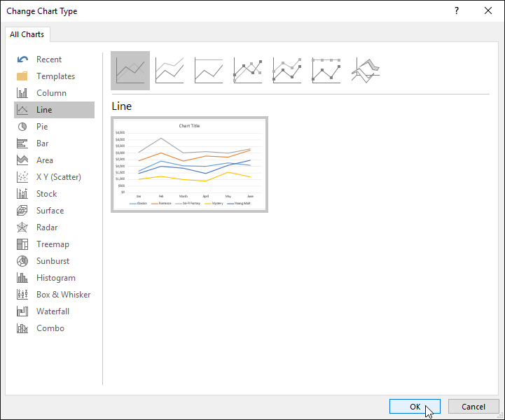Open Help with the question mark
The image size is (505, 420).
(457, 10)
